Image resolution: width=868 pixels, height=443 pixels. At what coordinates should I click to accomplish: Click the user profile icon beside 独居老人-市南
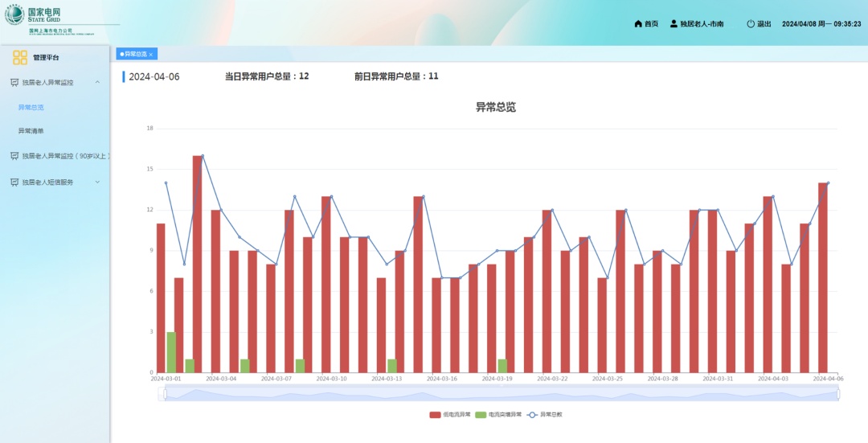[x=674, y=24]
